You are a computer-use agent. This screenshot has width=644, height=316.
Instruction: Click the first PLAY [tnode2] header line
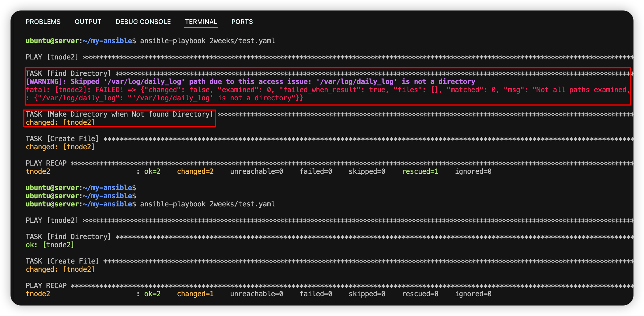point(52,57)
